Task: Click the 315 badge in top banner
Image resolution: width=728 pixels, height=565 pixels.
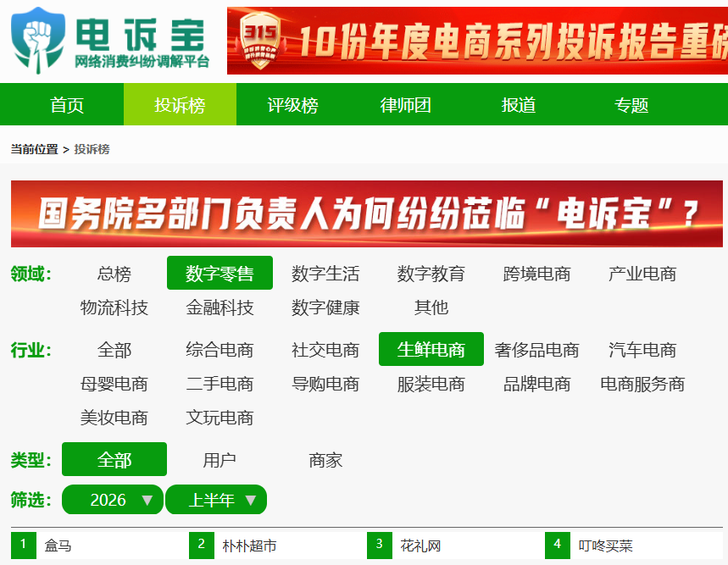Action: pyautogui.click(x=260, y=41)
